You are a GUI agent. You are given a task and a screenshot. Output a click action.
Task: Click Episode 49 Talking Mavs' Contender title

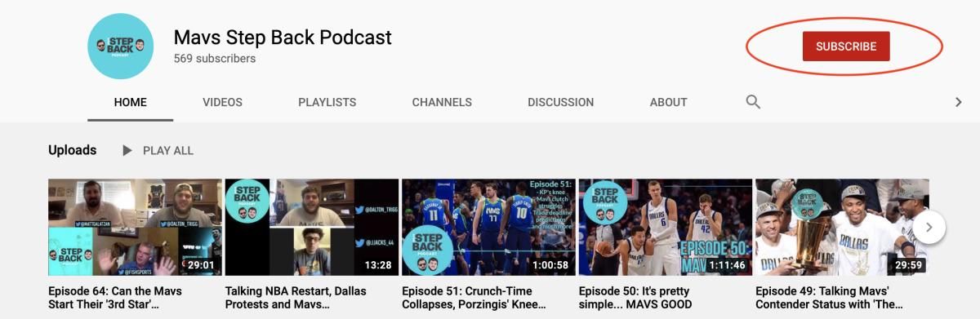coord(831,298)
